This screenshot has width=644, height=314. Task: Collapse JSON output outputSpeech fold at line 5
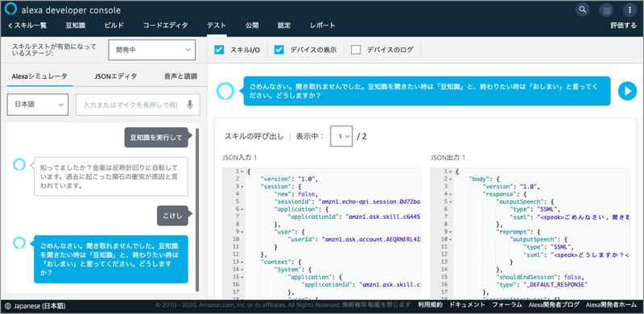pyautogui.click(x=451, y=201)
